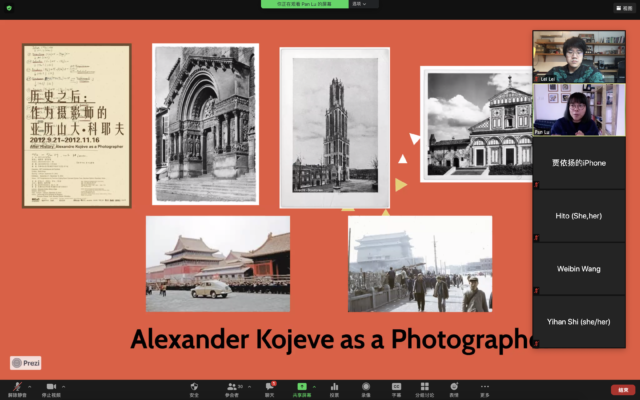The image size is (640, 400).
Task: Click the green 'viewing Pan Lu's screen' banner
Action: 304,4
